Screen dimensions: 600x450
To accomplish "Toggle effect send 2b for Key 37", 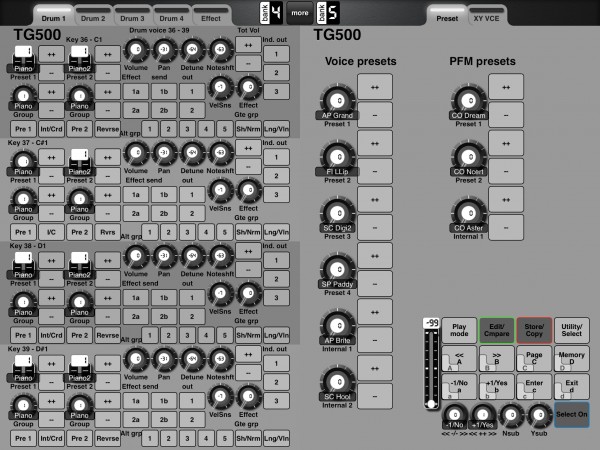I will tap(164, 213).
